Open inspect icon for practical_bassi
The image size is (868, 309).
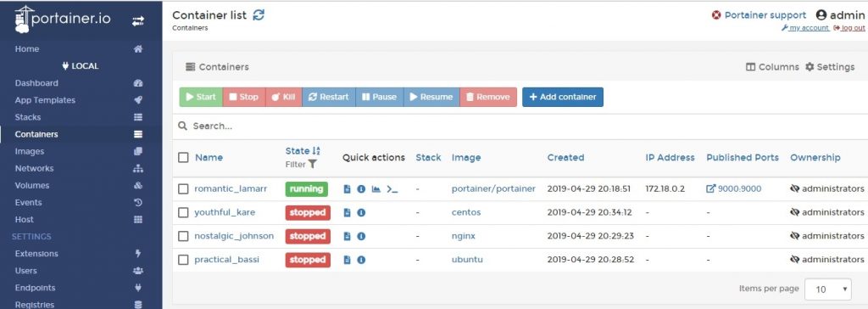coord(361,260)
